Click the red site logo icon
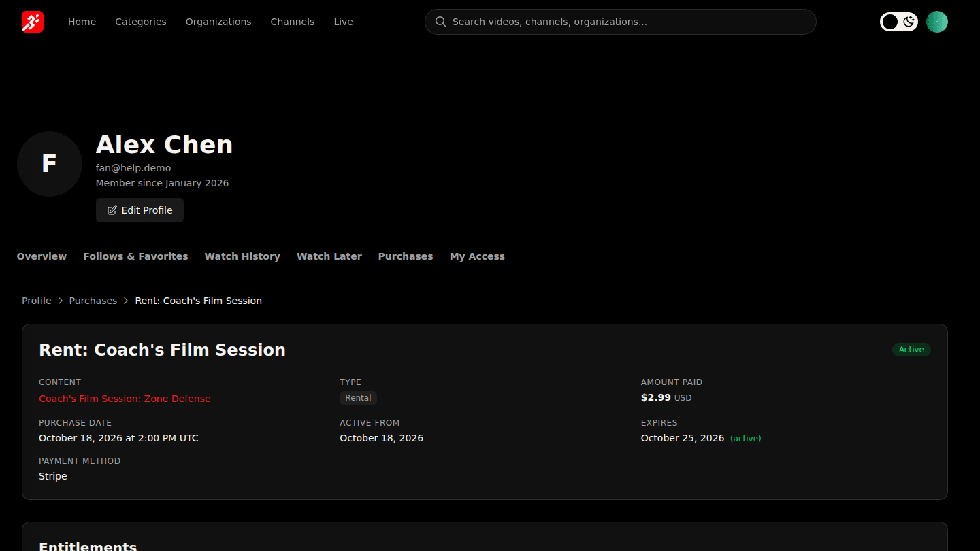The height and width of the screenshot is (551, 980). click(33, 22)
